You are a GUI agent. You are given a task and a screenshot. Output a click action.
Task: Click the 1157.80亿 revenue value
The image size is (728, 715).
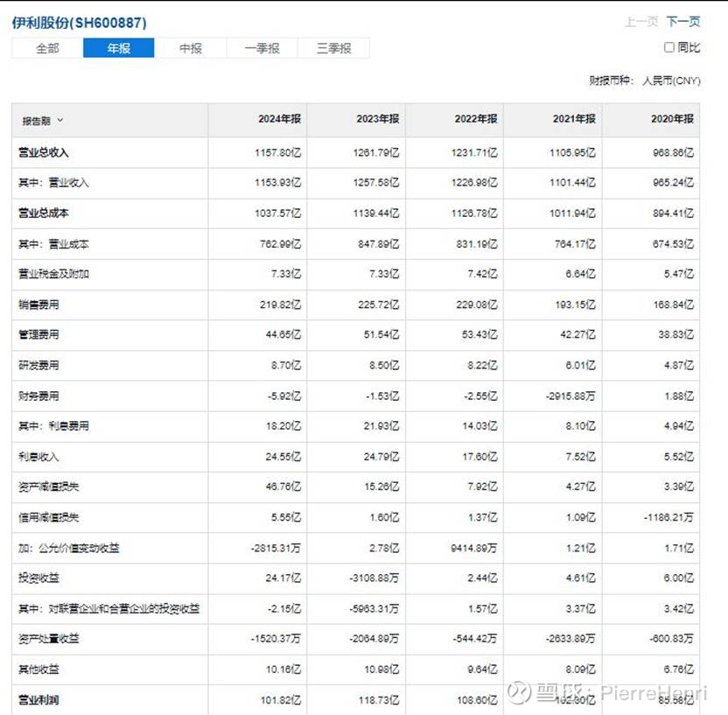(278, 153)
